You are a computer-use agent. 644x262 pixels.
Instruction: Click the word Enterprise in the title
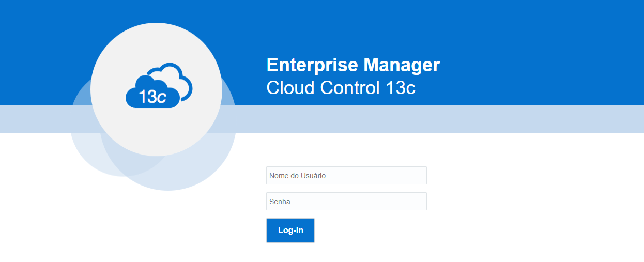pos(312,65)
